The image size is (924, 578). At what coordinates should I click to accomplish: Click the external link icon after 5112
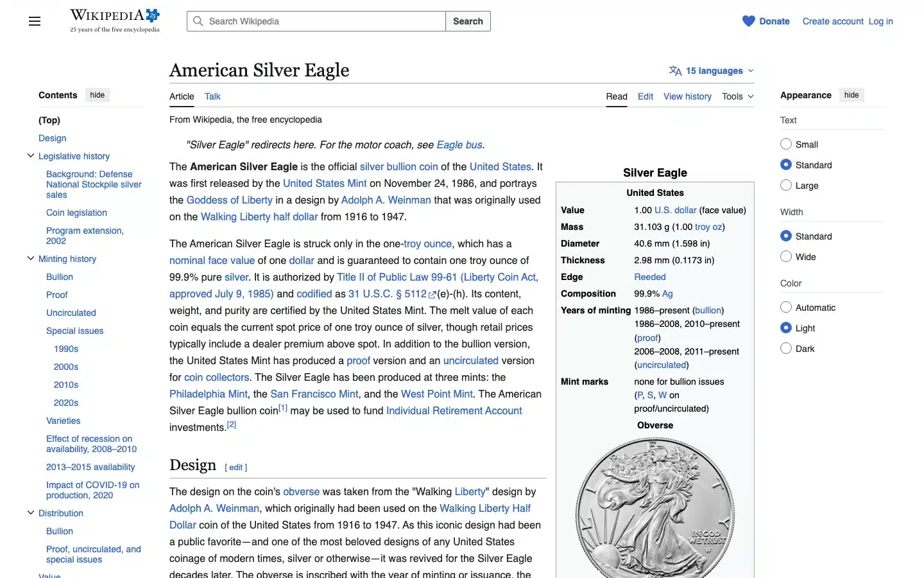[x=432, y=295]
